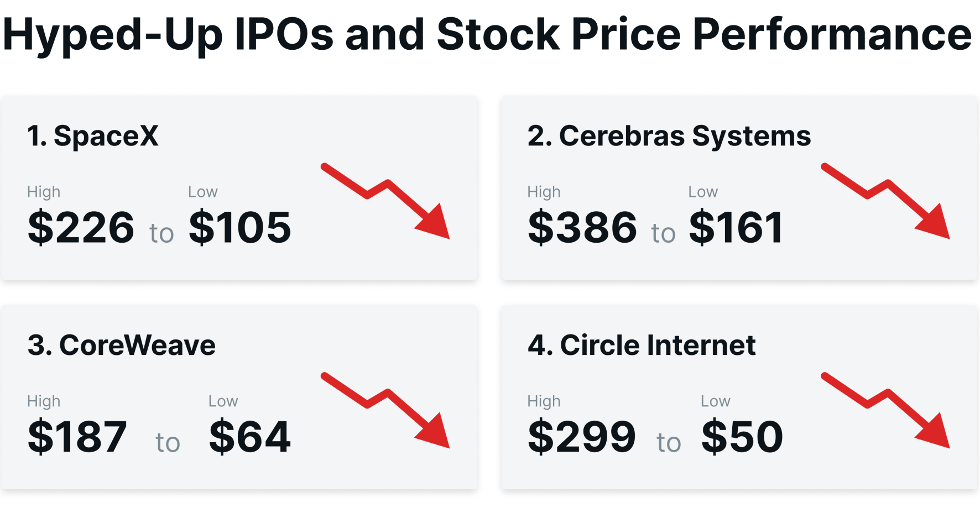Image resolution: width=980 pixels, height=513 pixels.
Task: Click the CoreWeave low price $64
Action: tap(249, 437)
